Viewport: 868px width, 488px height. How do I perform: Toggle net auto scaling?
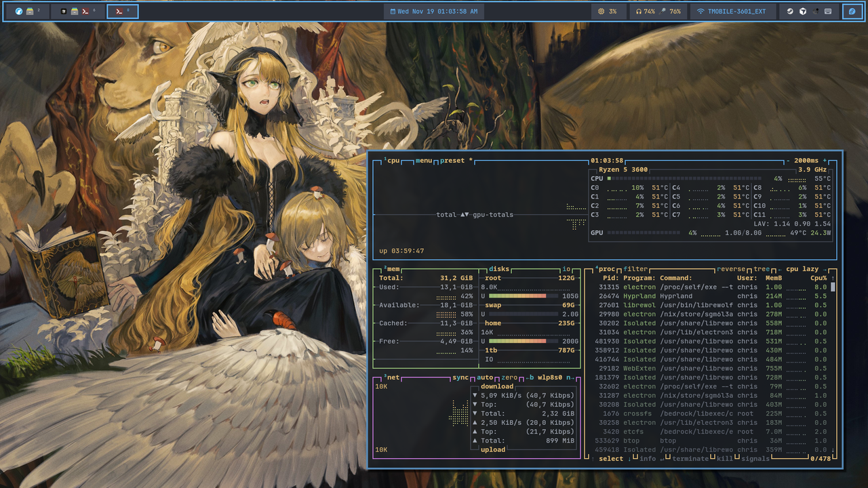tap(485, 378)
